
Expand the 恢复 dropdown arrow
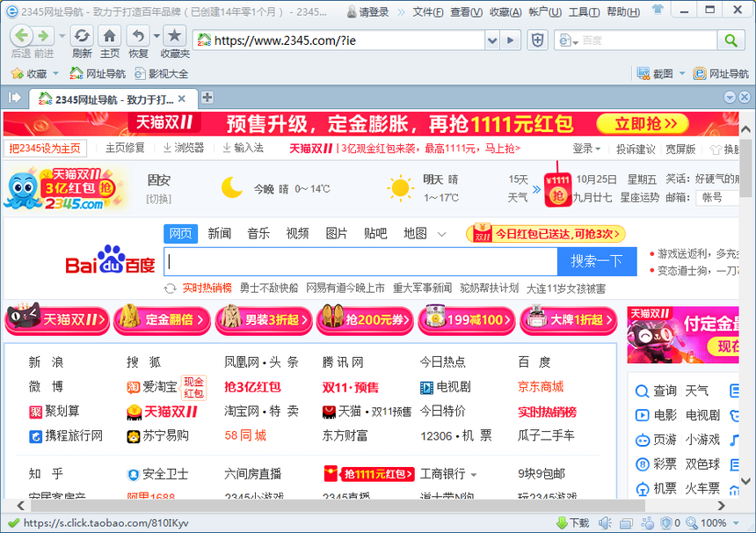[156, 36]
